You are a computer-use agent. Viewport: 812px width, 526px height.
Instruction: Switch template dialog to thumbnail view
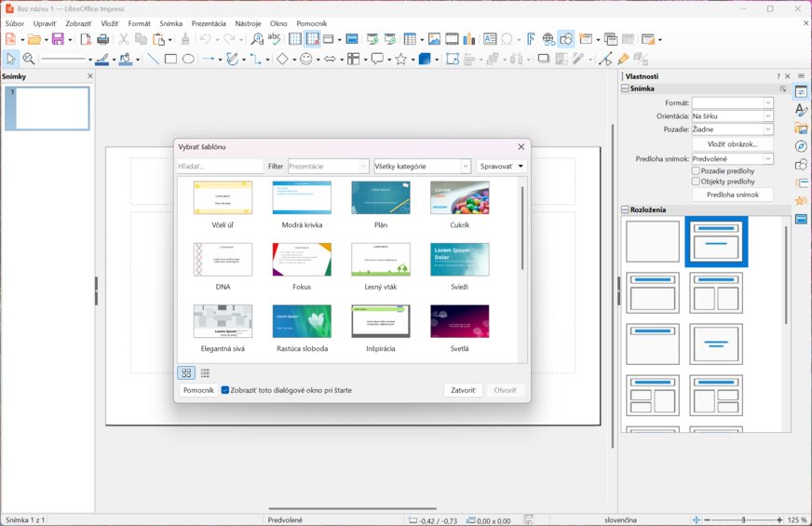186,372
